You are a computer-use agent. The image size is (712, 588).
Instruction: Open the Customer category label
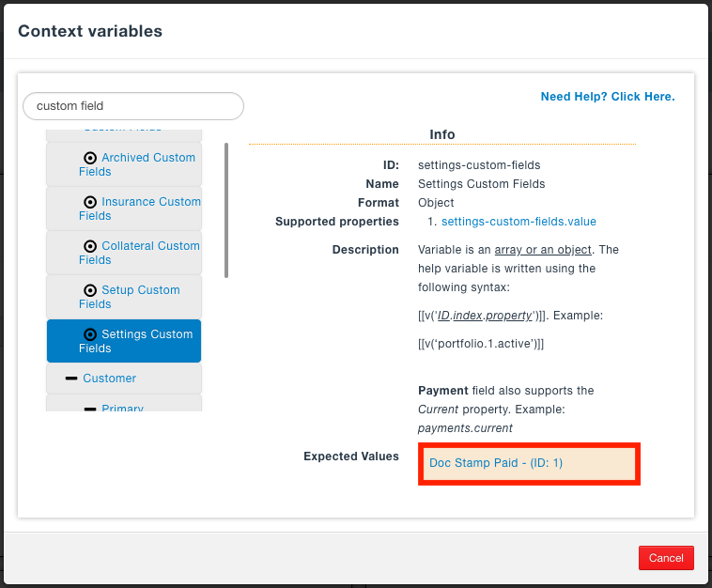[110, 379]
